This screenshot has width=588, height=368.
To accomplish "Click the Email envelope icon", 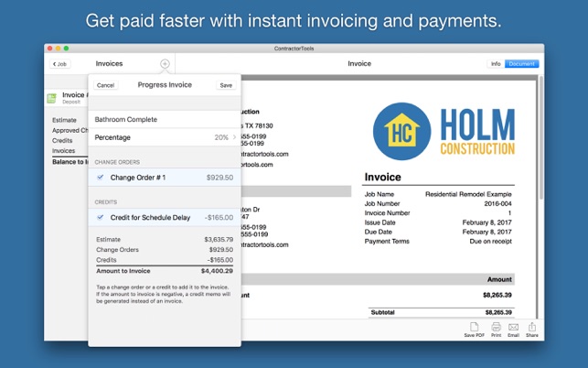I will pyautogui.click(x=513, y=328).
